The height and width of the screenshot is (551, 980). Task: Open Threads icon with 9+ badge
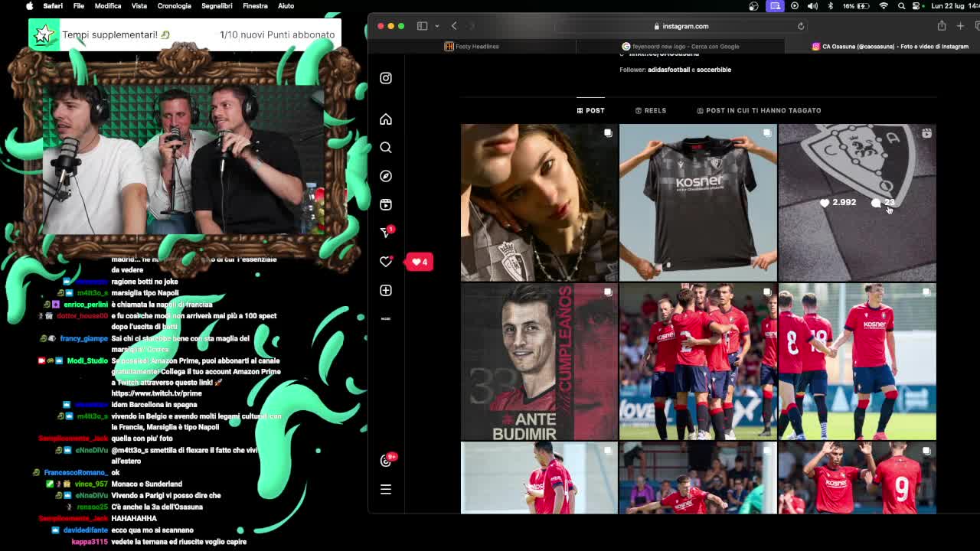[387, 460]
